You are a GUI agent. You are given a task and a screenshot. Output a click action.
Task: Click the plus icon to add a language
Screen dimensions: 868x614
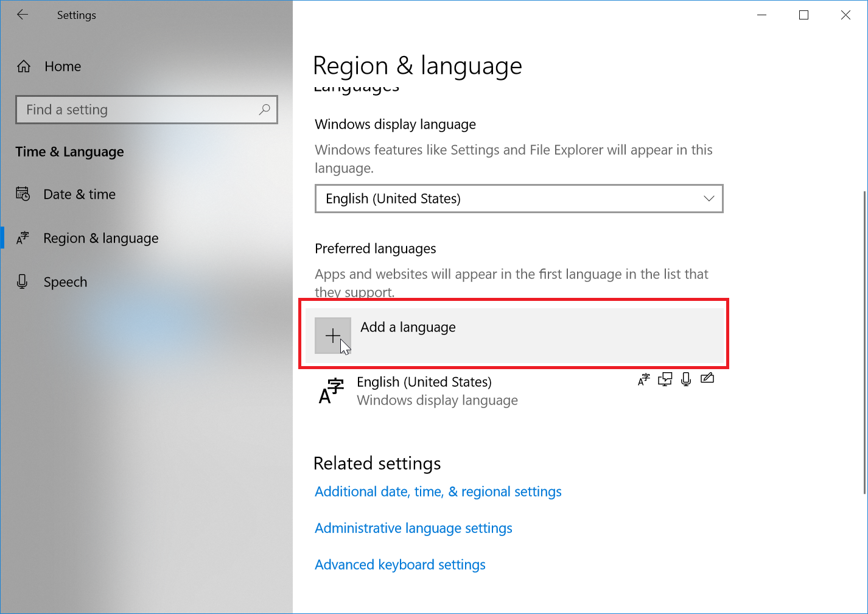click(333, 336)
